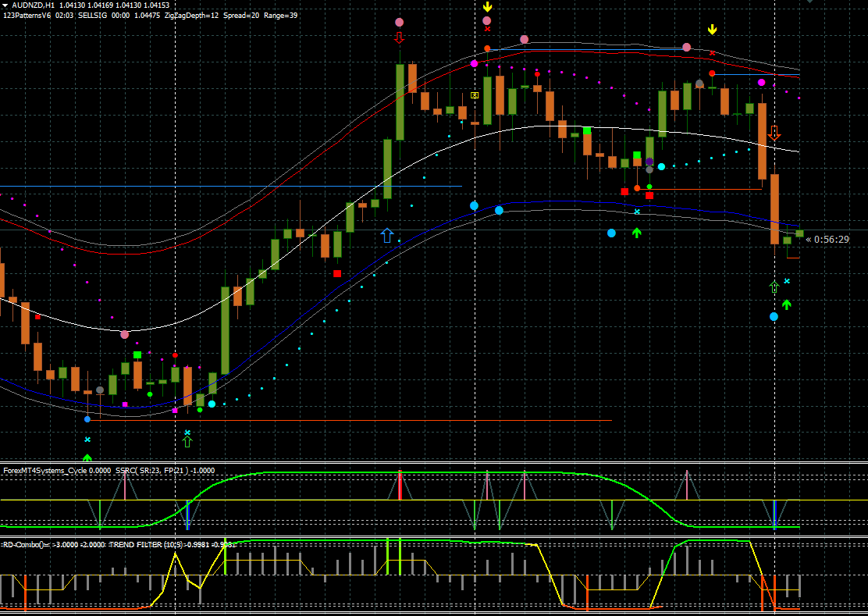
Task: Click the blue spike in the Cycle panel at right
Action: (774, 515)
